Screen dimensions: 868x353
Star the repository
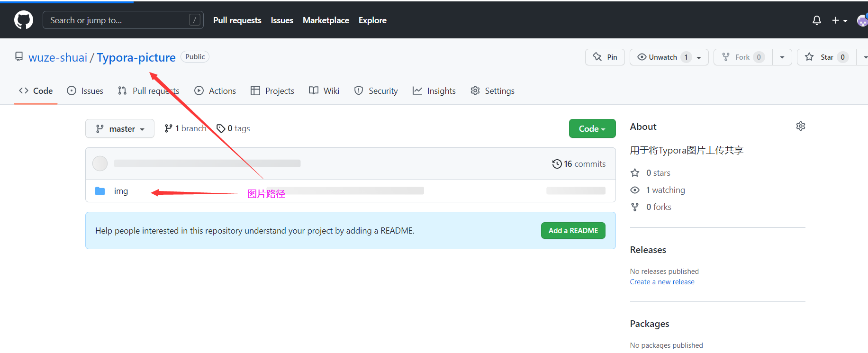tap(826, 57)
